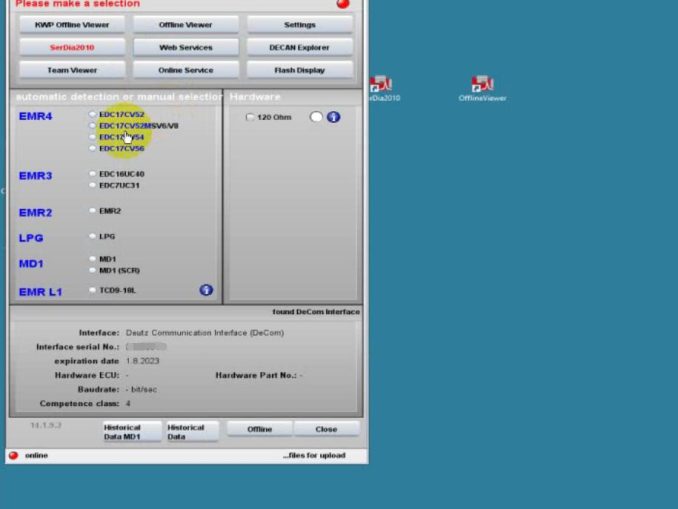The image size is (678, 509).
Task: Enable the 120 Ohm checkbox
Action: pyautogui.click(x=250, y=117)
